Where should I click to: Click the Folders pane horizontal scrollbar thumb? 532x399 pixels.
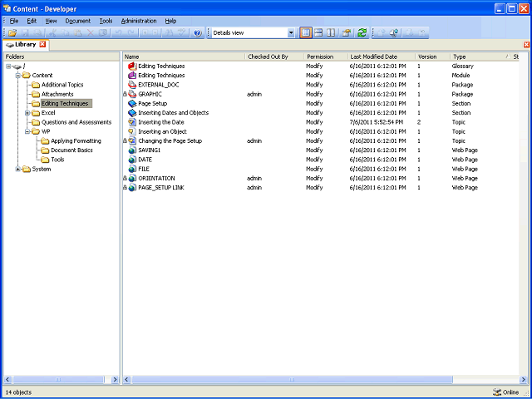(x=58, y=379)
